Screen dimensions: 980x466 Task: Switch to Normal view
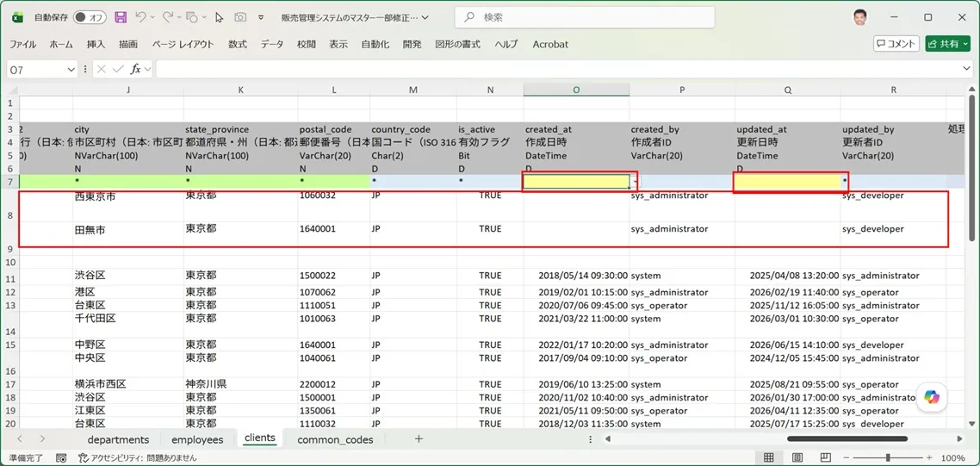coord(769,457)
